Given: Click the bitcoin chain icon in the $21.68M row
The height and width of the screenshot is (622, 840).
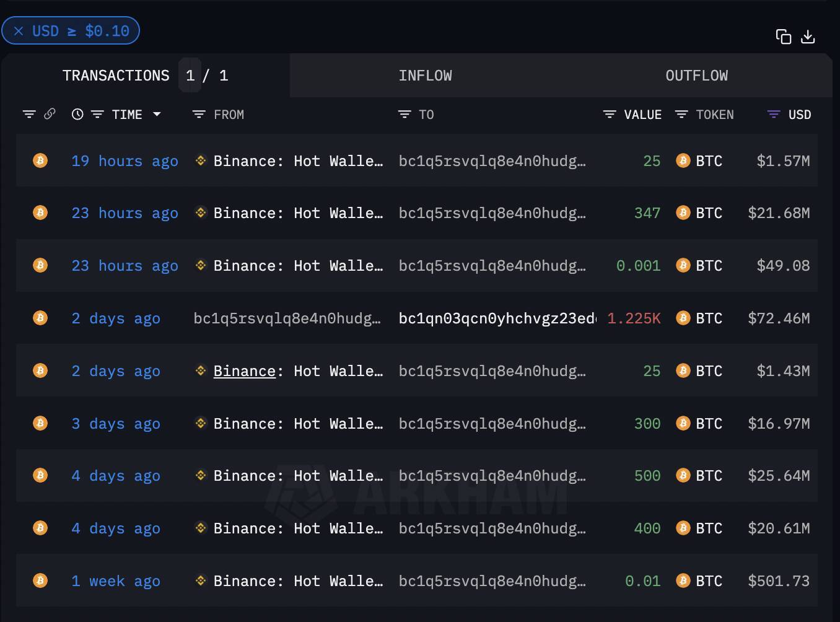Looking at the screenshot, I should pyautogui.click(x=40, y=212).
